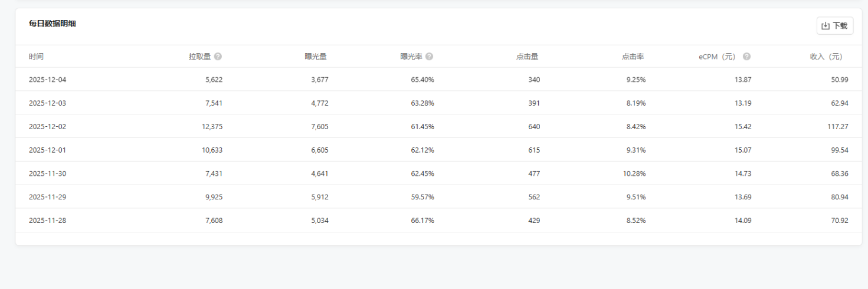
Task: Select the 2025-12-01 date cell
Action: pos(48,150)
